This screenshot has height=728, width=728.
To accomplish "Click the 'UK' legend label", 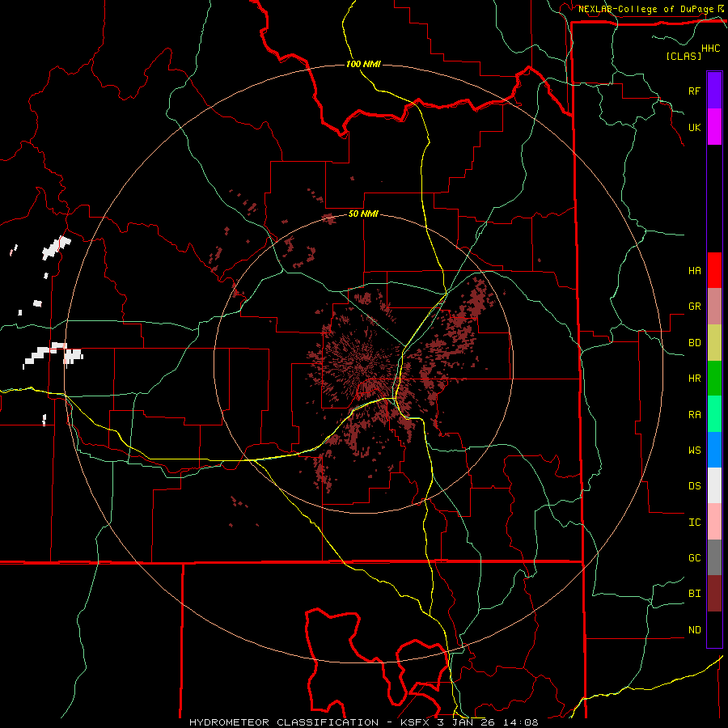I will 694,127.
